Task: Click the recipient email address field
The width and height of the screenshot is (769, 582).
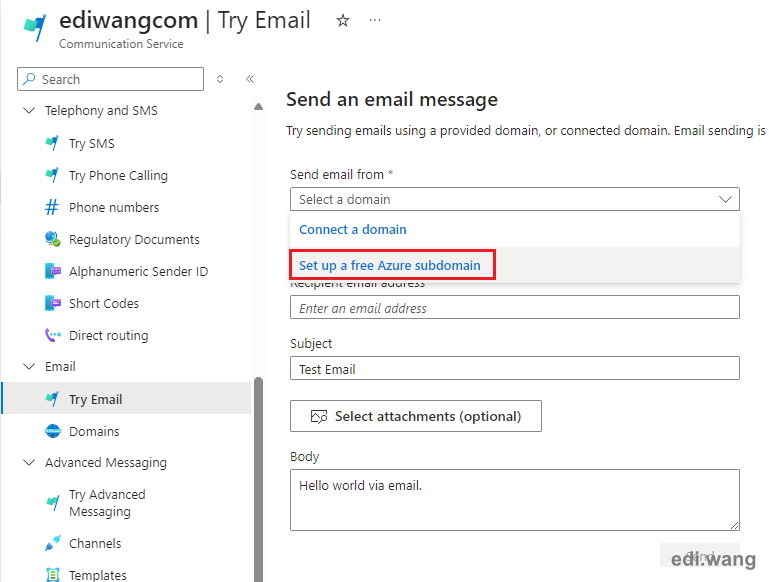Action: tap(514, 307)
